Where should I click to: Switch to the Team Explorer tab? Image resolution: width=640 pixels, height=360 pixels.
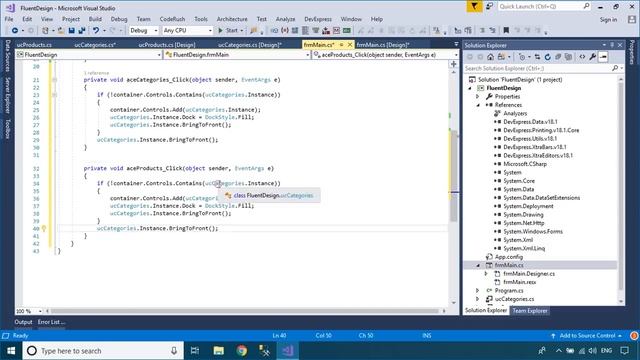pos(530,311)
